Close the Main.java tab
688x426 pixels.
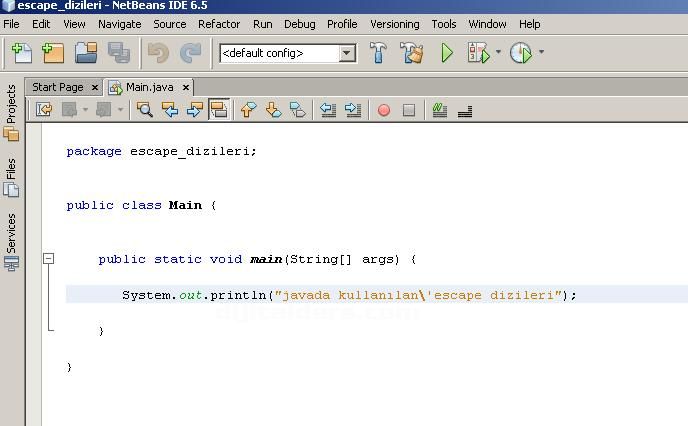click(185, 88)
